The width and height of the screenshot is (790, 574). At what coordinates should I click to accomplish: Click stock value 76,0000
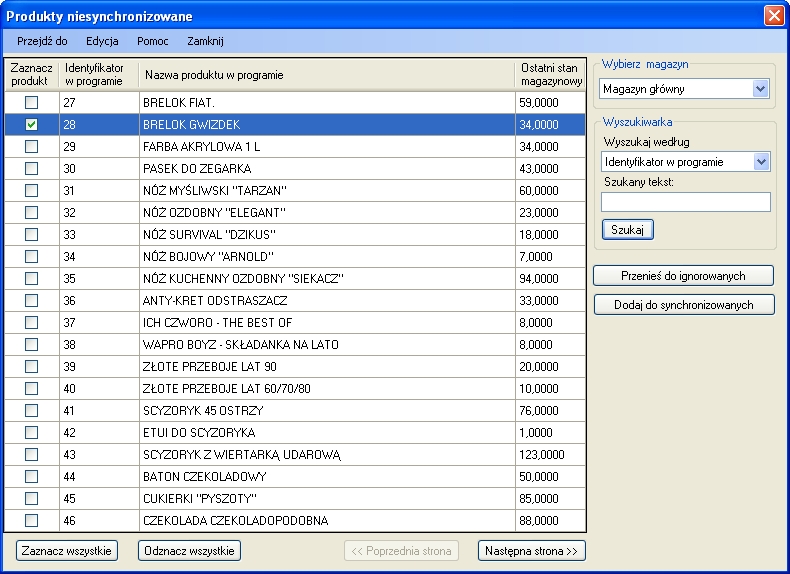point(551,411)
